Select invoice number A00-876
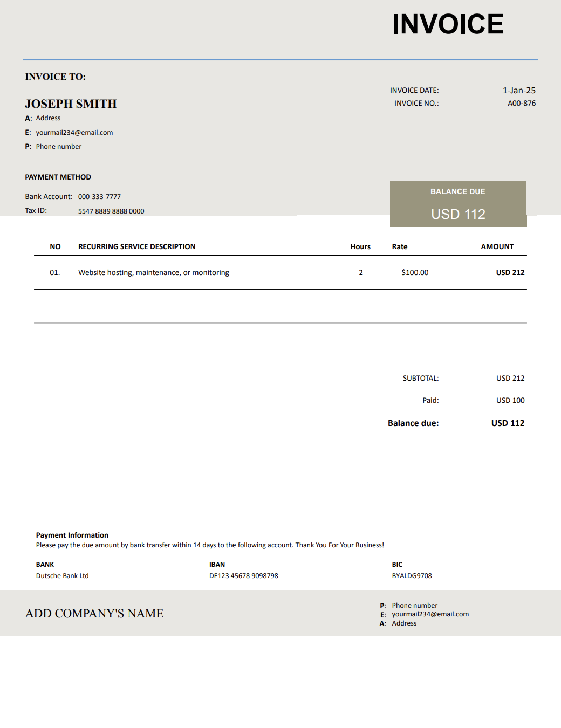This screenshot has width=561, height=728. 522,103
